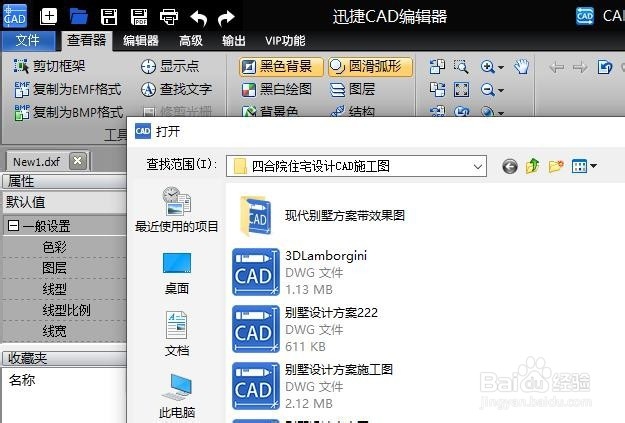Go to 文档 location
Viewport: 625px width, 423px height.
(177, 334)
